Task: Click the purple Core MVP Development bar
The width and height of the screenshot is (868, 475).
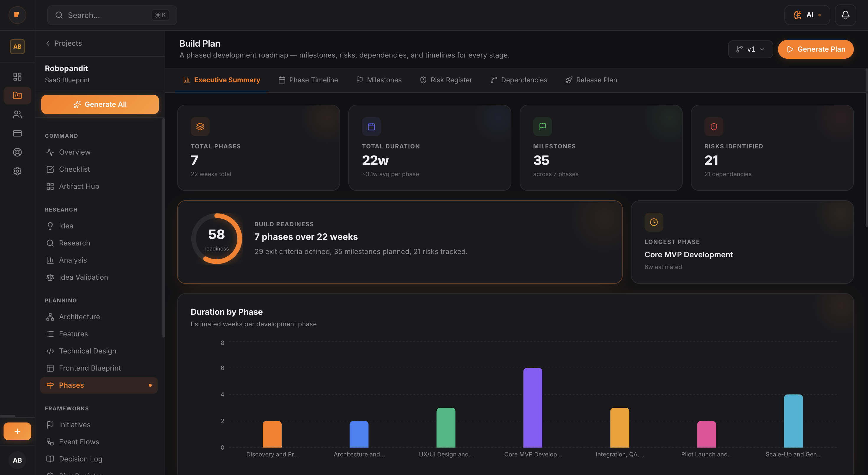Action: [532, 407]
